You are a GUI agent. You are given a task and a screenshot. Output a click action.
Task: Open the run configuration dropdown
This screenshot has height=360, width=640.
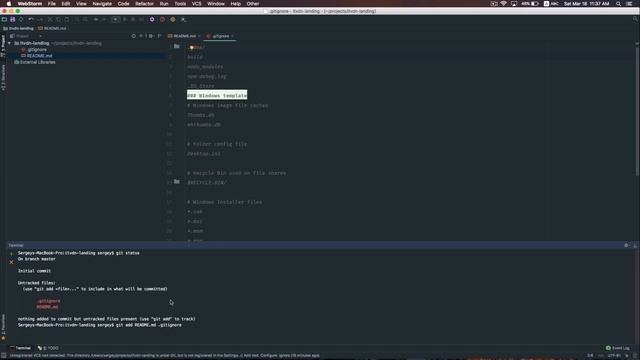(116, 19)
